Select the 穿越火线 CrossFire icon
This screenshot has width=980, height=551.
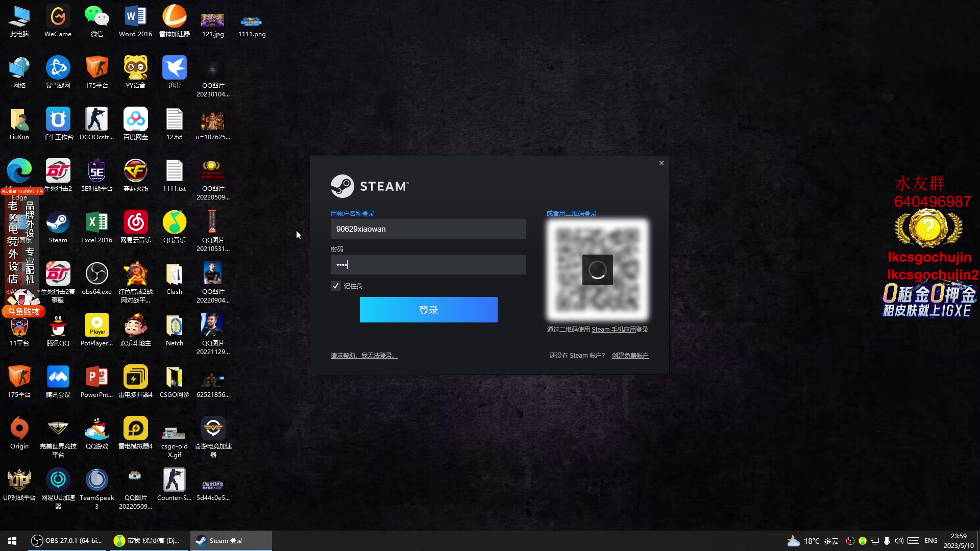[x=135, y=176]
